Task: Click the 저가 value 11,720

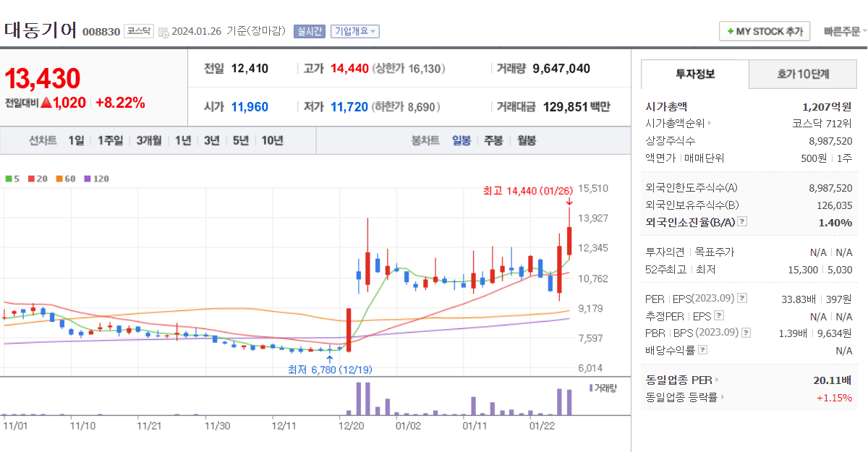Action: 349,106
